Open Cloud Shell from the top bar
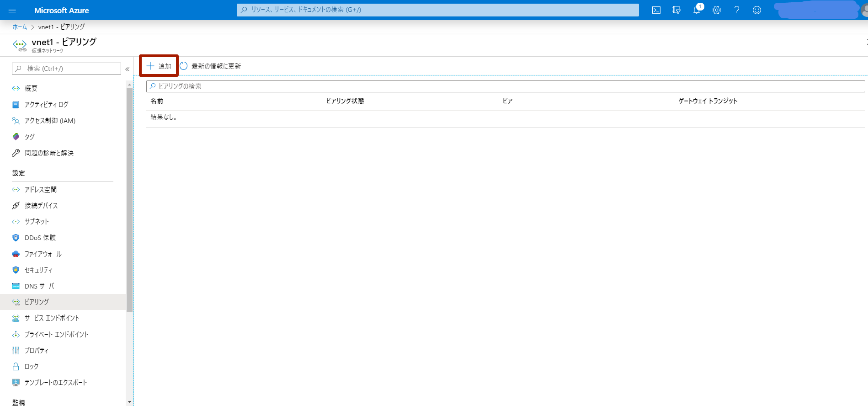The image size is (868, 406). coord(656,10)
